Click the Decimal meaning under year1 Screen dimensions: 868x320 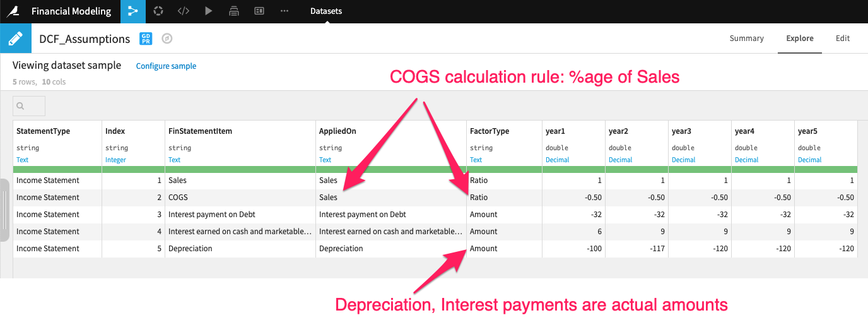tap(558, 160)
